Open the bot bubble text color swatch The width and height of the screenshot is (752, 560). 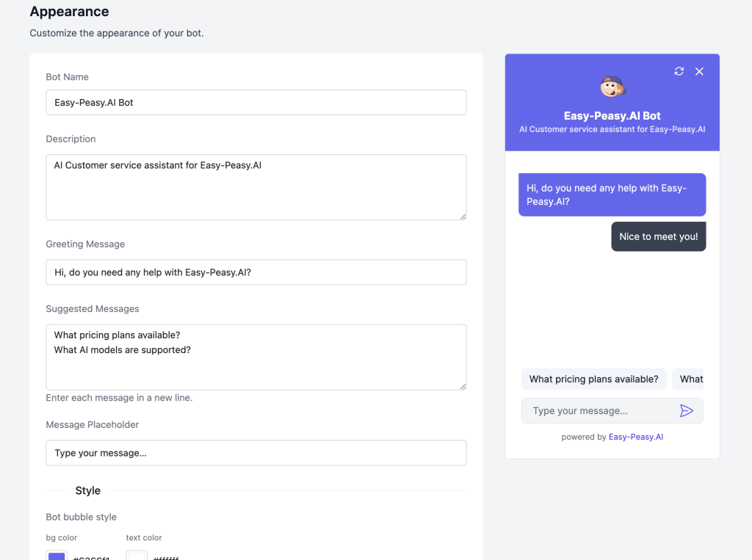point(137,556)
